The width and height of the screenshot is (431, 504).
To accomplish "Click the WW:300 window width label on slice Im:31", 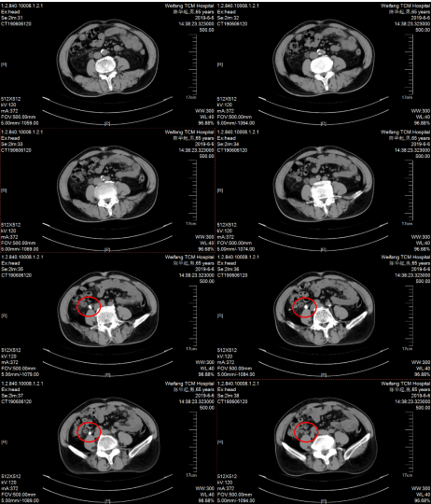I will tap(204, 111).
